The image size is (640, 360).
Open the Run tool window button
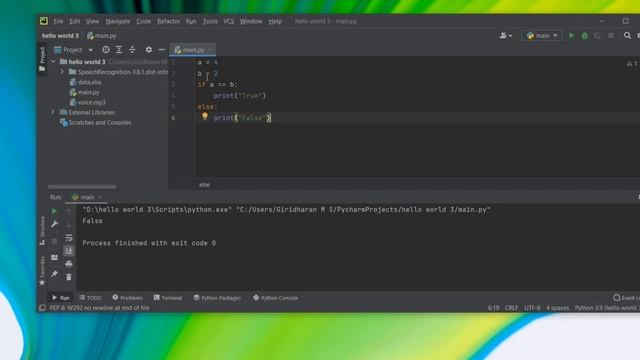coord(61,298)
